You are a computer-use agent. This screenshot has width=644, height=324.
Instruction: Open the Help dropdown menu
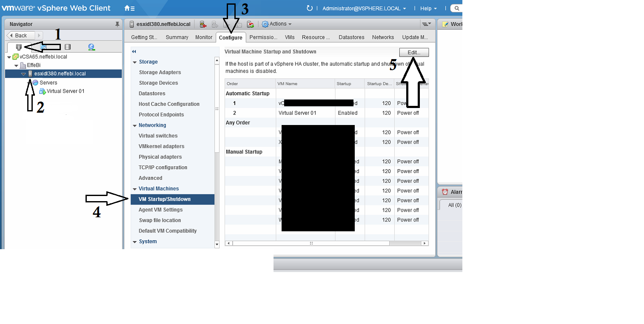[428, 8]
